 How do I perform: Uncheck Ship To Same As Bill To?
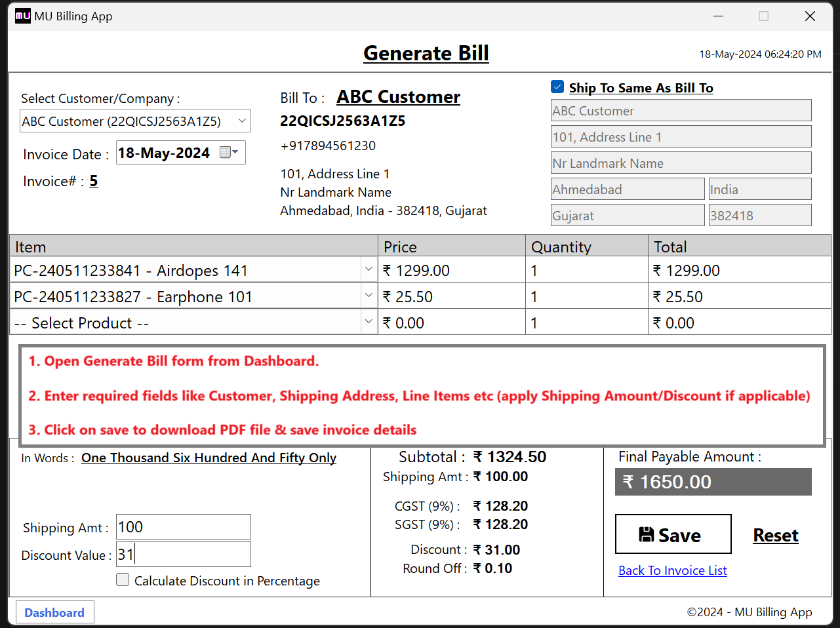[x=557, y=86]
